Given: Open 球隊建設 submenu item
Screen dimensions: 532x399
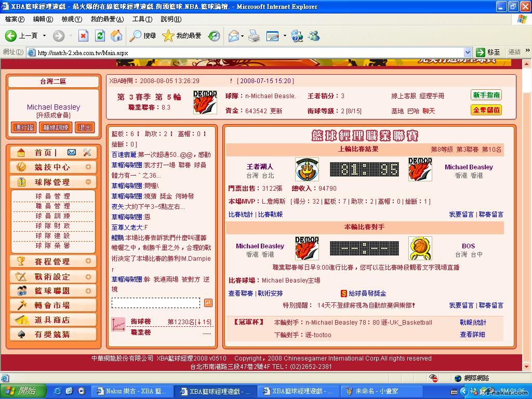Looking at the screenshot, I should coord(53,235).
